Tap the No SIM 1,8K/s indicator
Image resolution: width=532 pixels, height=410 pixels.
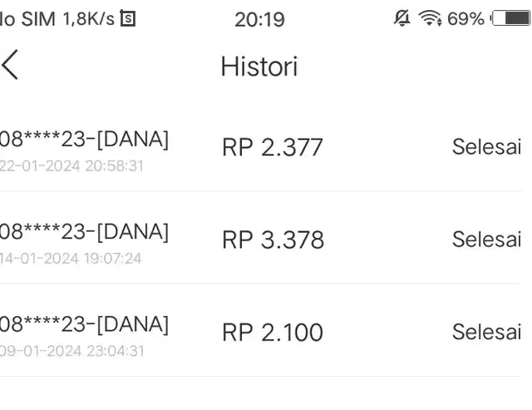[57, 19]
